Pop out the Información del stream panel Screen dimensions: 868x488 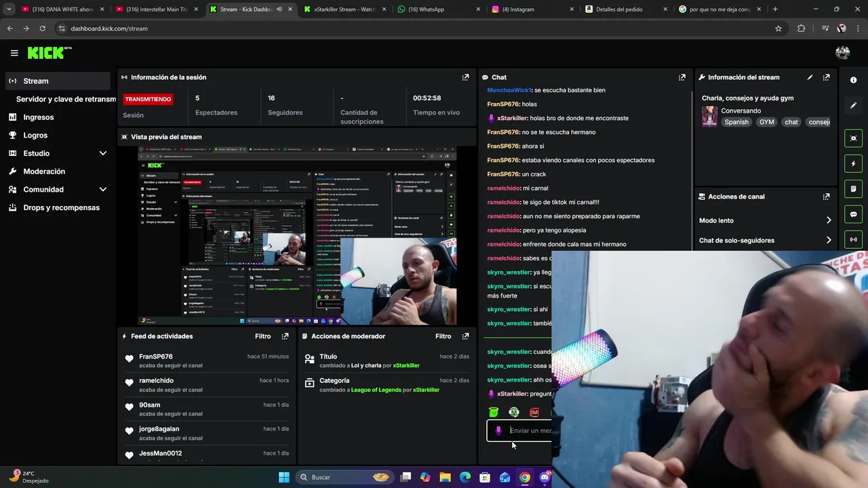click(x=826, y=77)
